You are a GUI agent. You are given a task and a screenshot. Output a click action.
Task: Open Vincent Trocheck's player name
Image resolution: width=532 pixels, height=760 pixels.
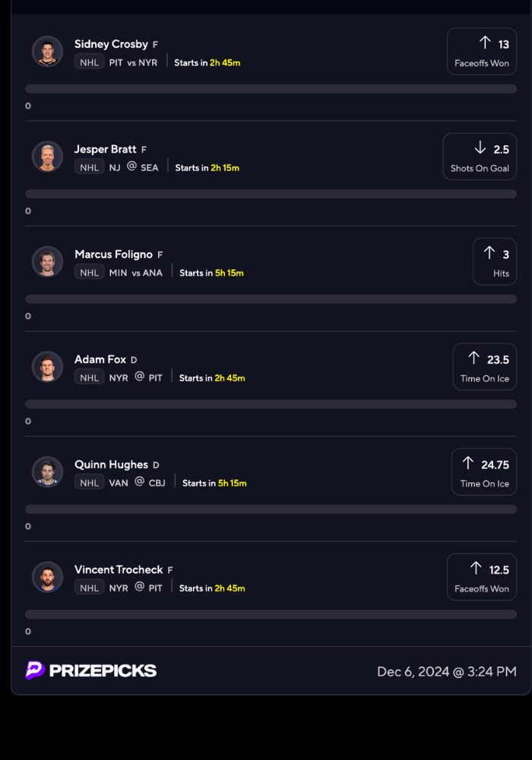point(119,569)
